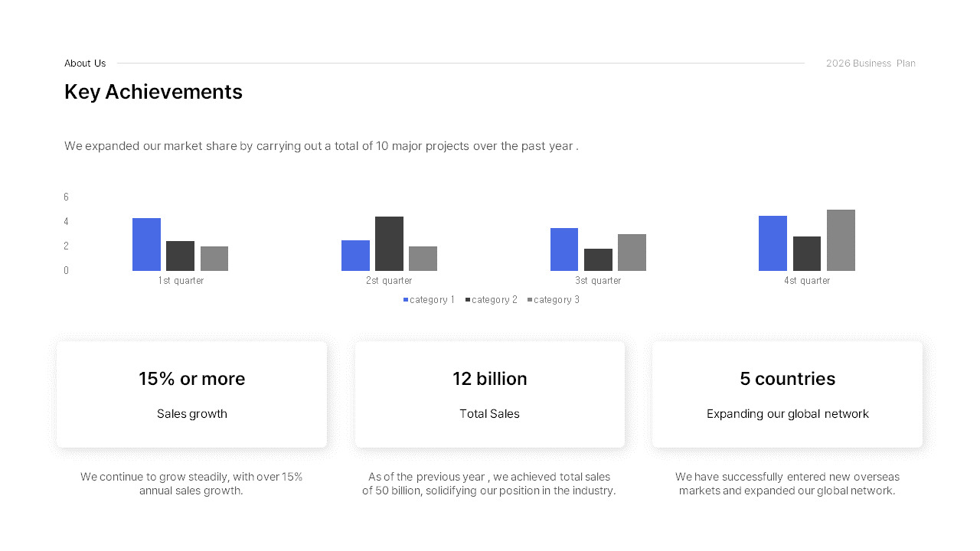The width and height of the screenshot is (980, 551).
Task: Click the dark bar in 3st quarter
Action: coord(598,260)
